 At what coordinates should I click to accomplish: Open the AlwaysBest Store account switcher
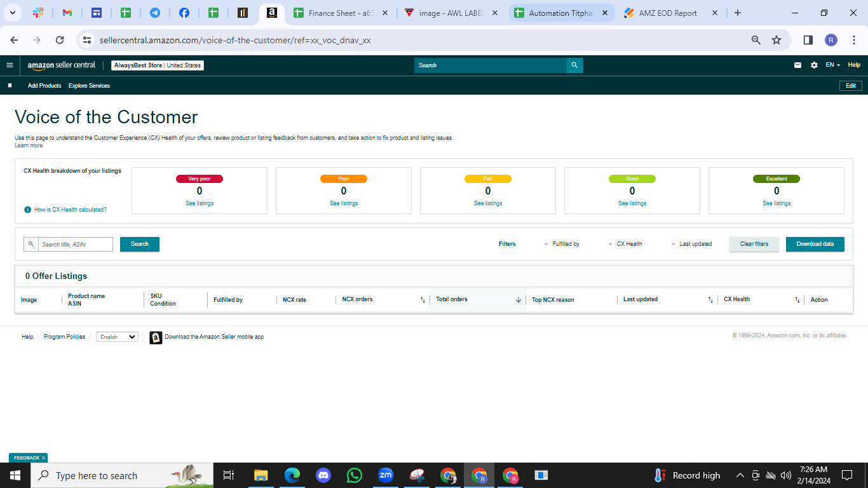click(158, 65)
